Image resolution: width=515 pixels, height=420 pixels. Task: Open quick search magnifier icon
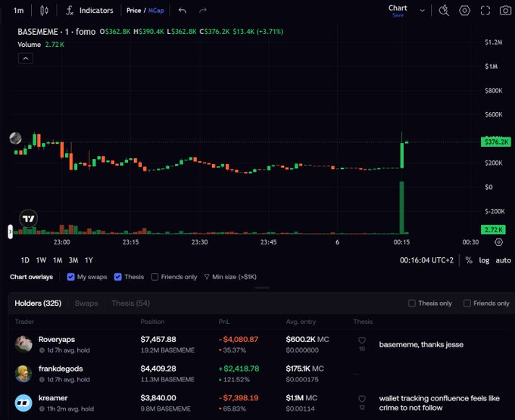[444, 11]
